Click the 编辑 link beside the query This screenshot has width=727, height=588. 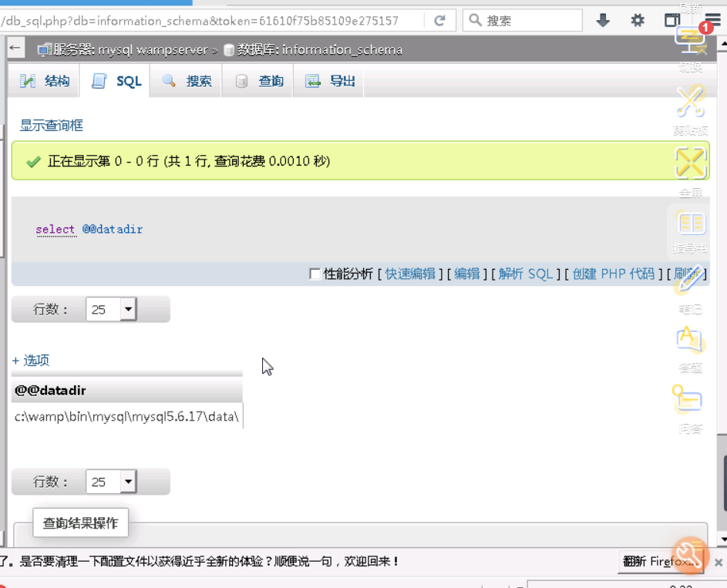coord(467,274)
